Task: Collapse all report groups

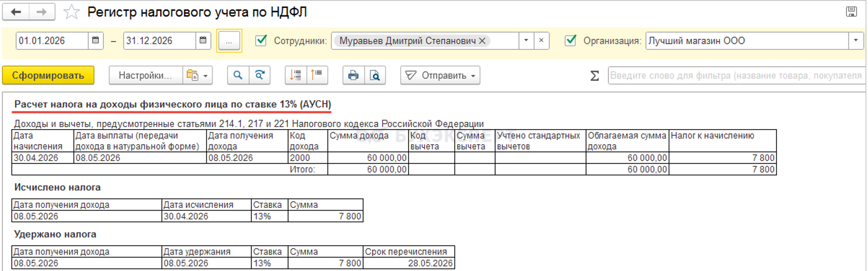Action: [317, 75]
